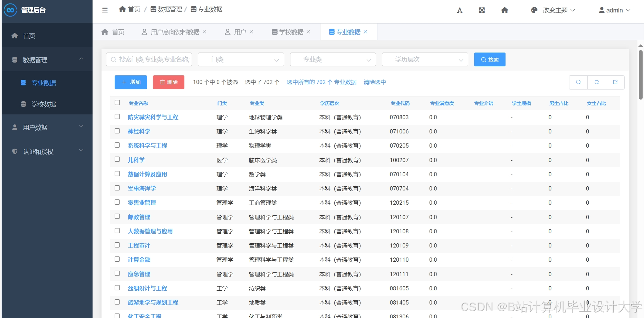
Task: Open the table search icon on the right
Action: pyautogui.click(x=578, y=82)
